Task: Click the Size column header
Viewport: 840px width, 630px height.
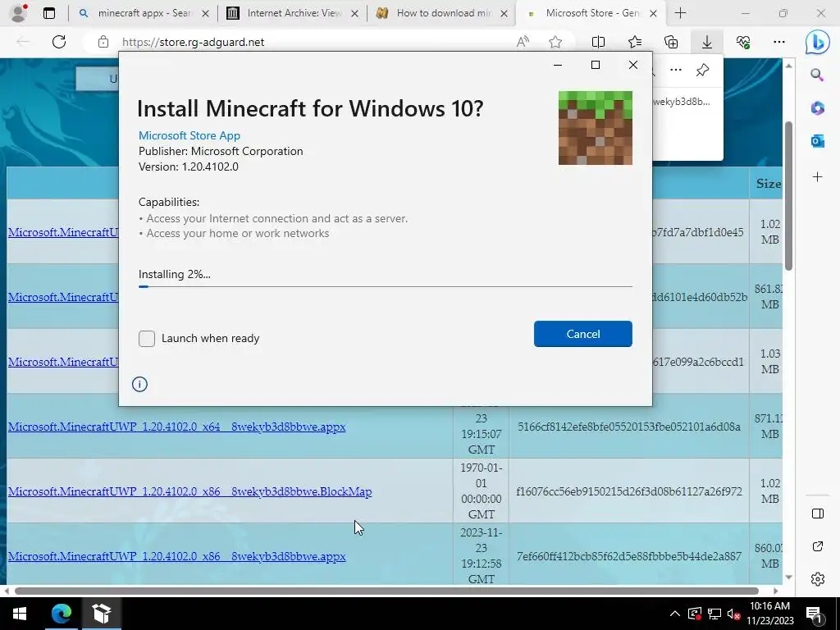Action: 768,183
